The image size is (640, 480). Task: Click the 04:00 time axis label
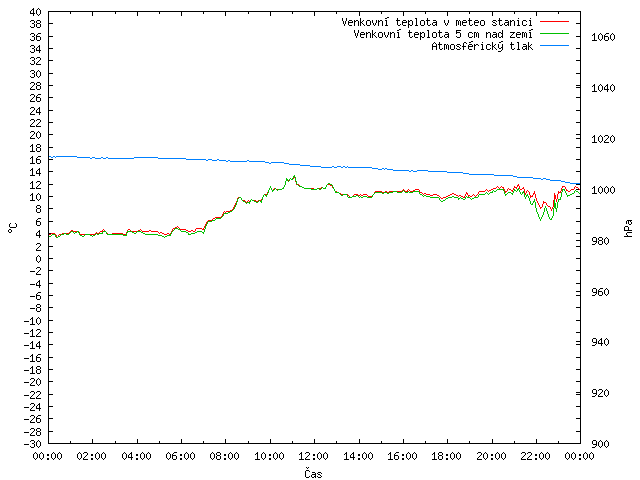point(136,456)
